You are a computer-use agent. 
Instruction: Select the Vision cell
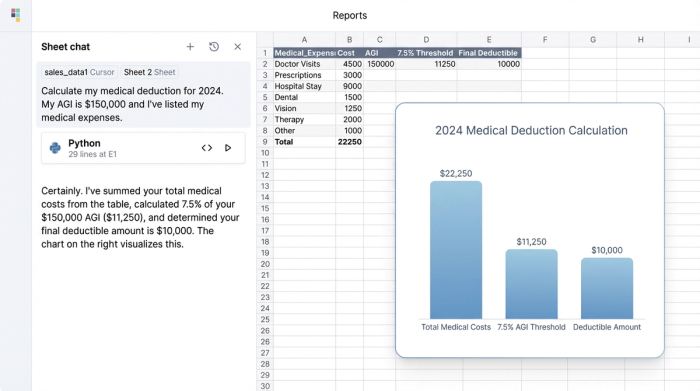[304, 108]
